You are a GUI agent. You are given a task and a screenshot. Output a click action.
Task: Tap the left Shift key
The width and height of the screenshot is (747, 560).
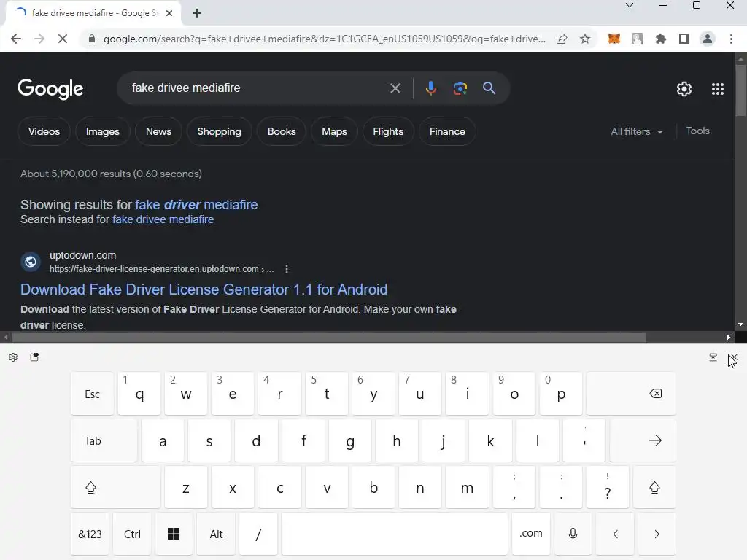115,487
